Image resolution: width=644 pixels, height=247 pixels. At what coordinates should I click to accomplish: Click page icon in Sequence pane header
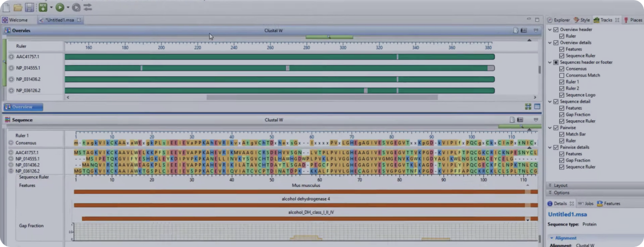[513, 120]
